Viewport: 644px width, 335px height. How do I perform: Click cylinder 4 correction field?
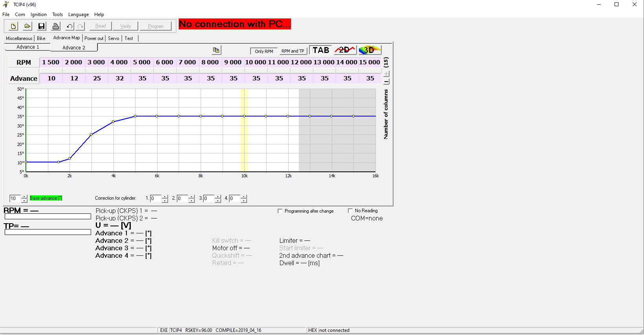235,198
